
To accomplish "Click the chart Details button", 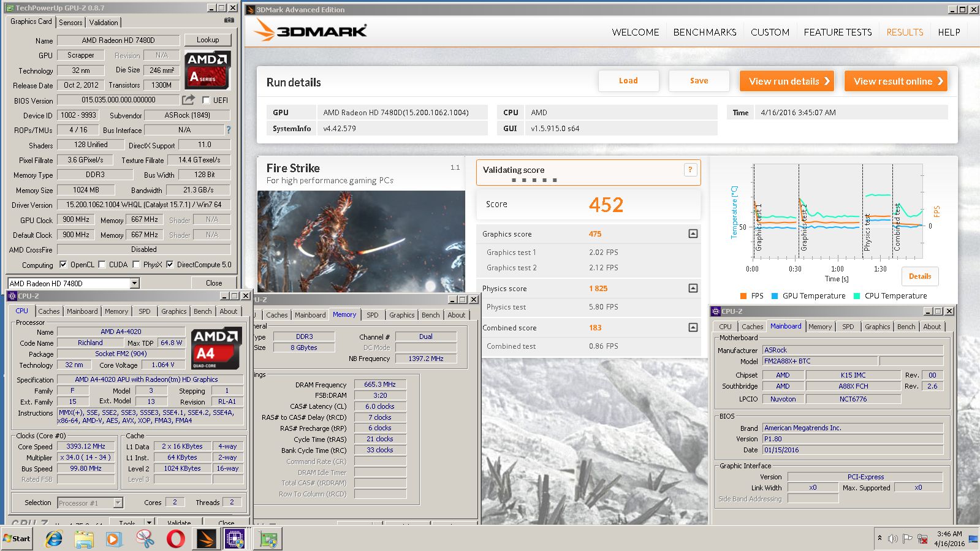I will tap(920, 276).
